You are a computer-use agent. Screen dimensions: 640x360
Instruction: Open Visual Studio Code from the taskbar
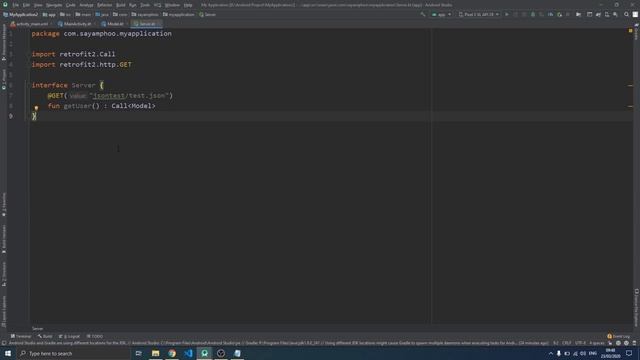point(188,353)
